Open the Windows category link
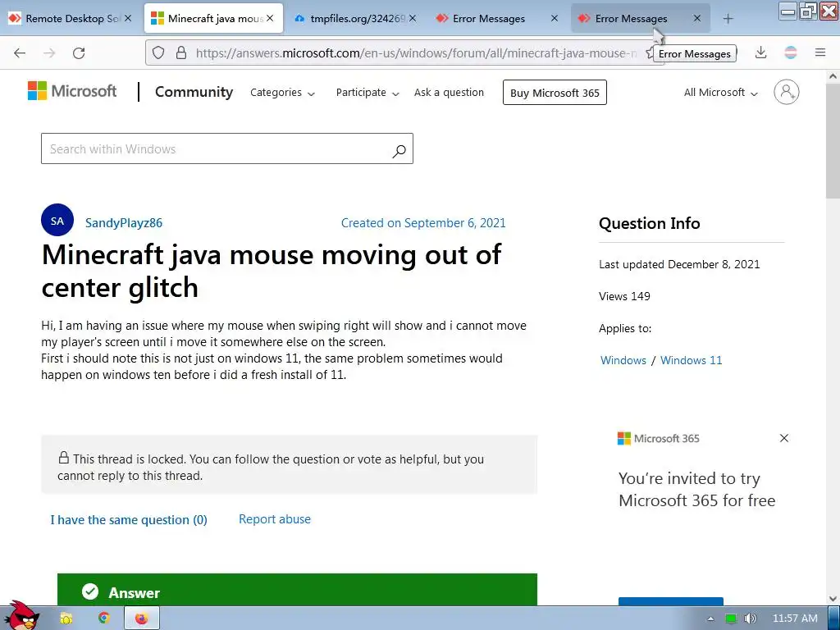The height and width of the screenshot is (630, 840). 623,360
